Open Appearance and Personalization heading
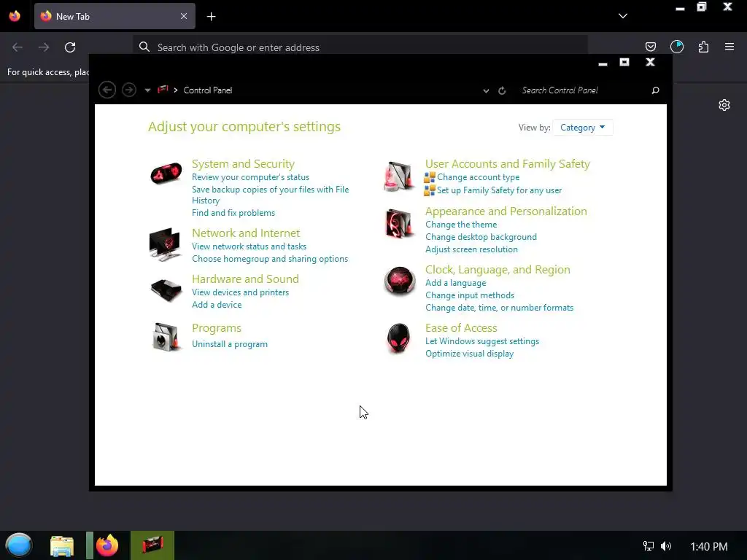747x560 pixels. tap(506, 211)
